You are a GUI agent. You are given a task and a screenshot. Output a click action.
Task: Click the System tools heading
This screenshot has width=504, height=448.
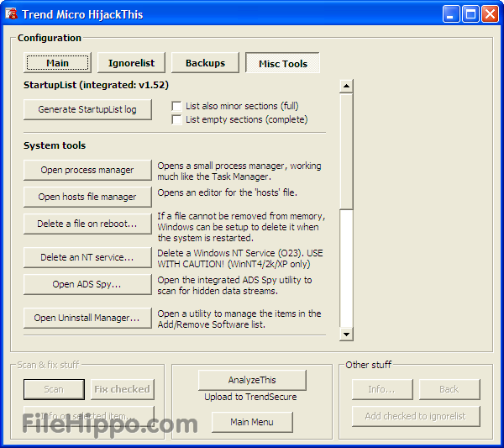(x=55, y=145)
